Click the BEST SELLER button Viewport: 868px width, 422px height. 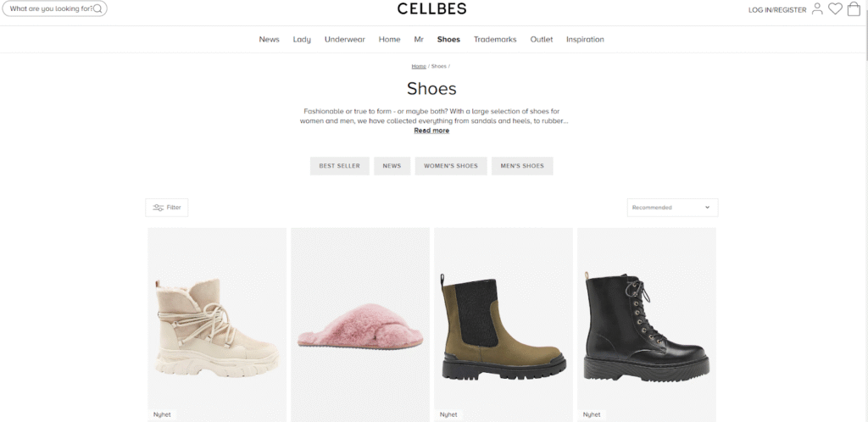pyautogui.click(x=339, y=166)
